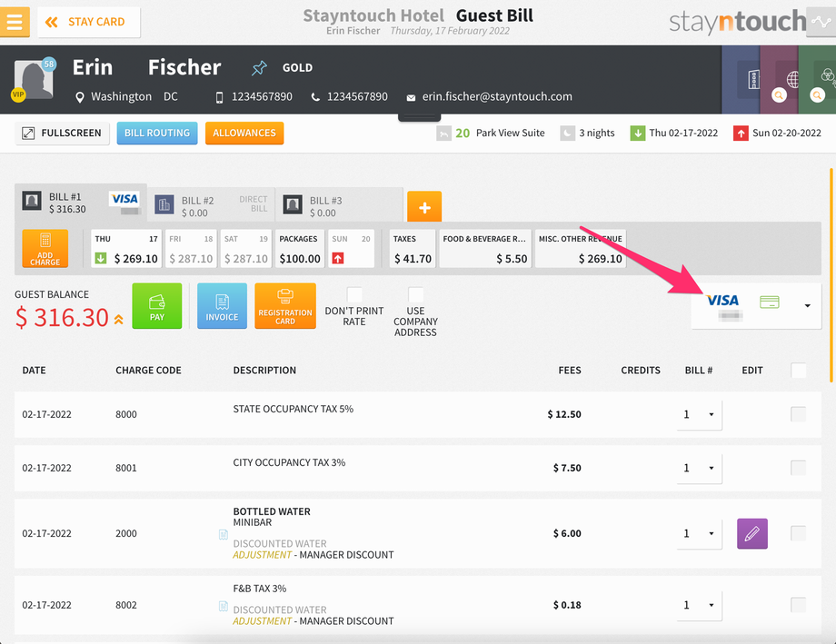Click red departure arrow icon by Sun 02-20-2022
Image resolution: width=836 pixels, height=644 pixels.
[741, 134]
